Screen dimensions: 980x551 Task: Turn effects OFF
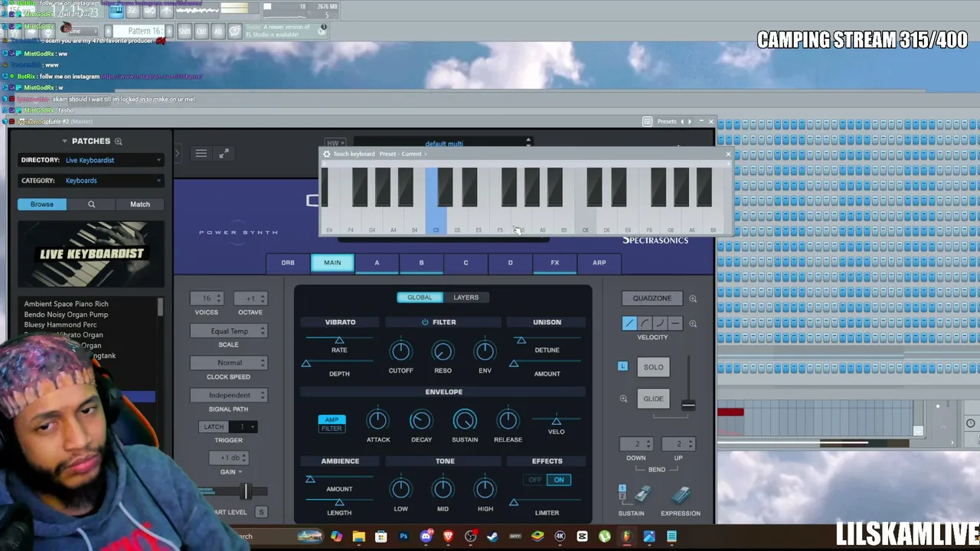pos(535,480)
